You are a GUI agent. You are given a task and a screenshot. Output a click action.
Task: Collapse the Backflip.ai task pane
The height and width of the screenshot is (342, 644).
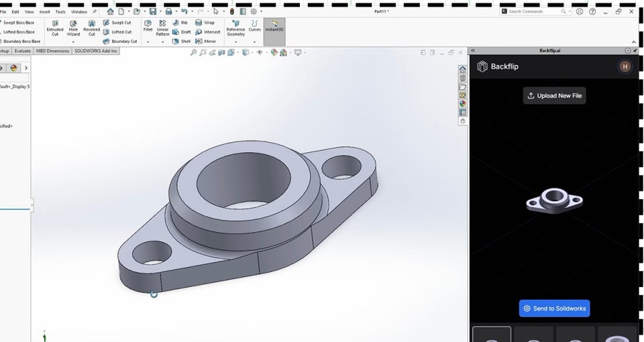tap(473, 50)
